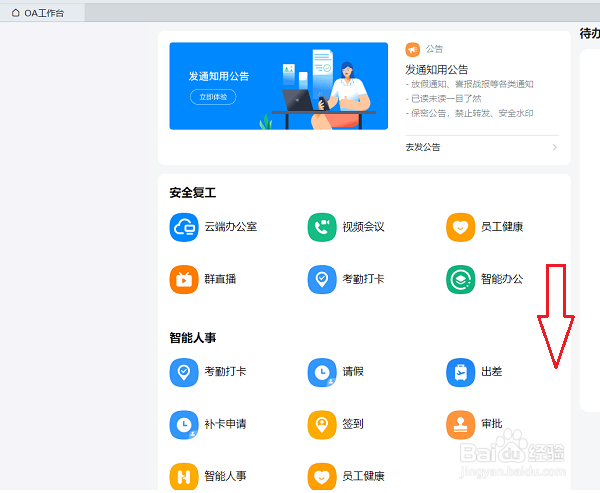Open the 去发公告 link
600x493 pixels.
tap(423, 147)
